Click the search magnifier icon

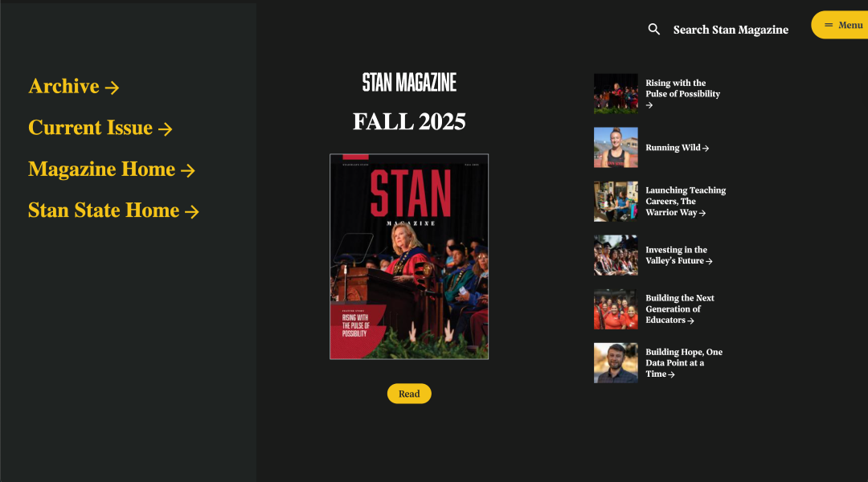coord(653,30)
